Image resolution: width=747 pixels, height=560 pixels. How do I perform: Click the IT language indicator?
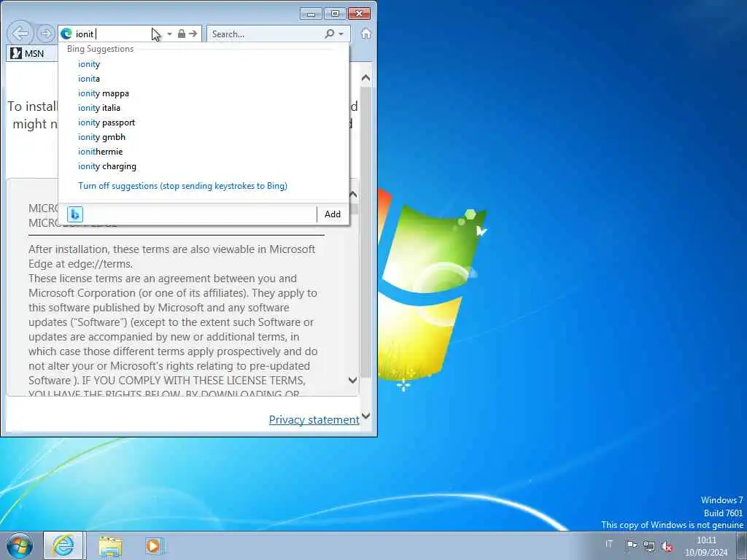609,544
